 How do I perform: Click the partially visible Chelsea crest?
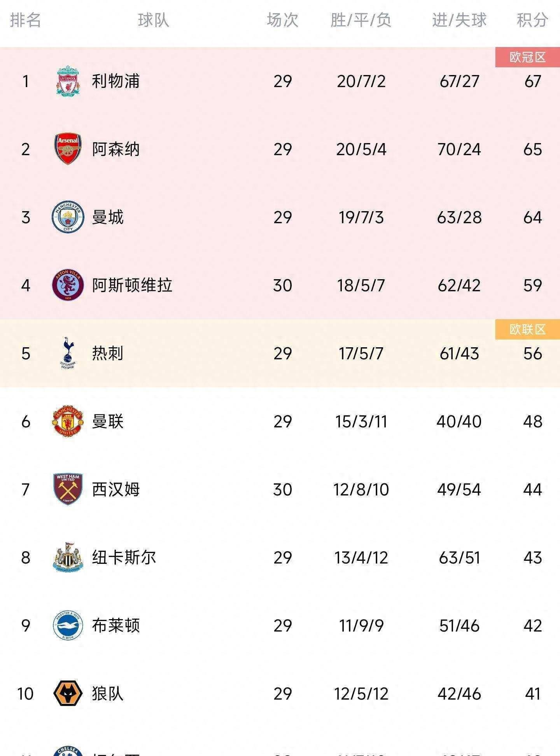[68, 751]
